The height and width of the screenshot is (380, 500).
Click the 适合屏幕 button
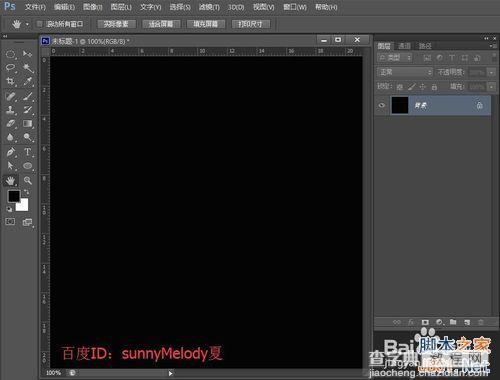pos(161,24)
